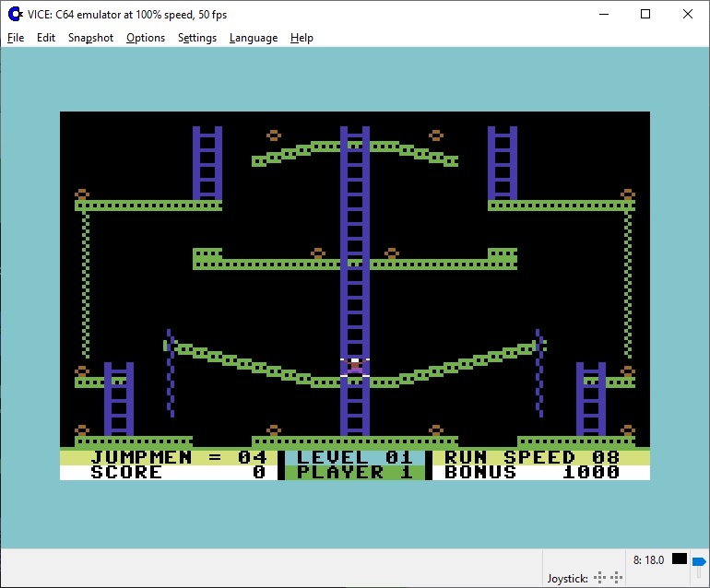Minimize the VICE emulator window
The height and width of the screenshot is (588, 710).
pos(604,14)
